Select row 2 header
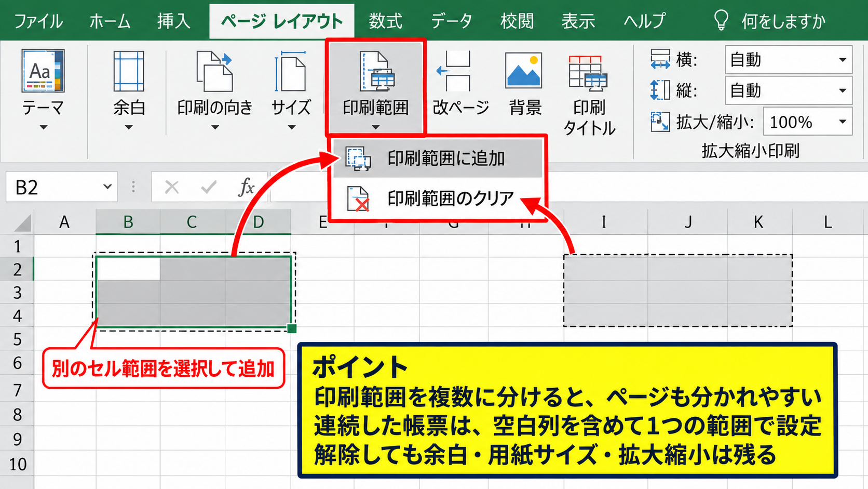Viewport: 868px width, 489px height. [17, 269]
